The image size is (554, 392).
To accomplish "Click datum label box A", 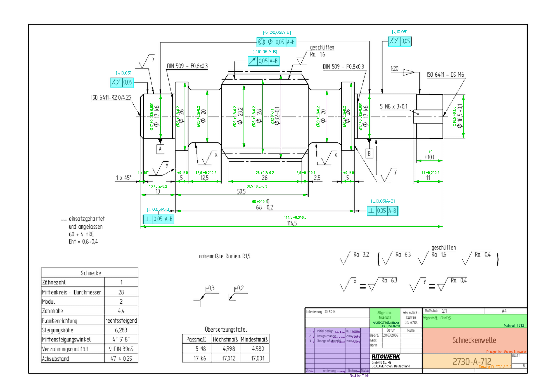I will click(160, 149).
